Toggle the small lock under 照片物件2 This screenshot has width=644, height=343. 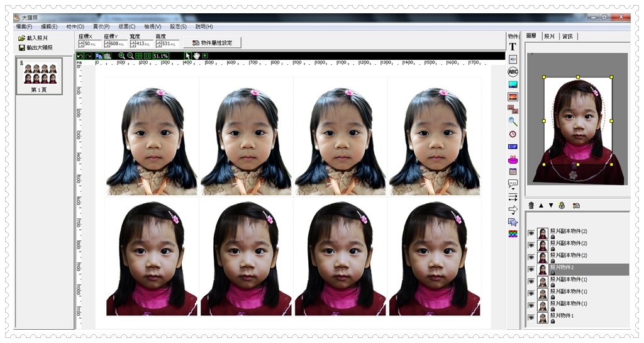(553, 273)
